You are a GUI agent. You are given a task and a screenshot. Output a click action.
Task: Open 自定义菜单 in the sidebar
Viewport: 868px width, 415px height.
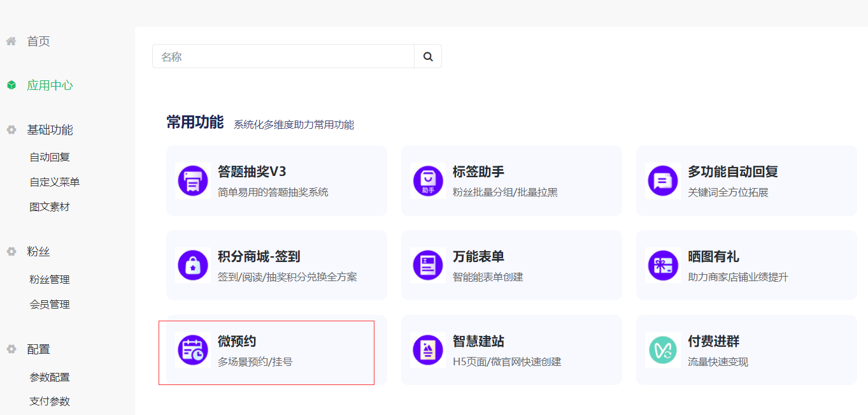pos(55,182)
